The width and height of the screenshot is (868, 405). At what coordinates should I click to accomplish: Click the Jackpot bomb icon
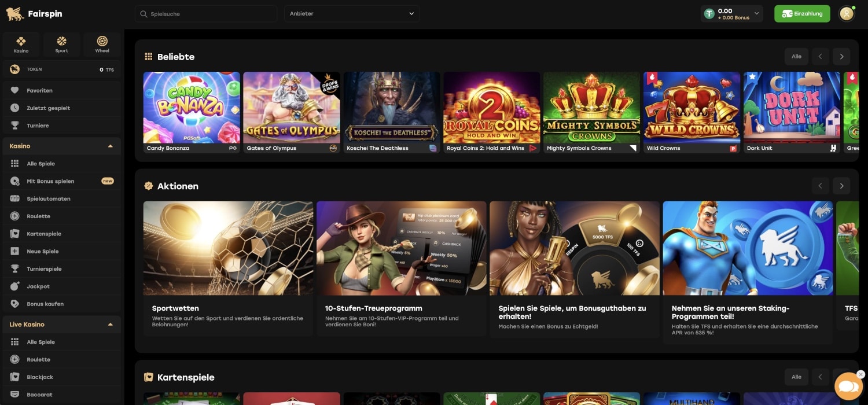click(15, 286)
